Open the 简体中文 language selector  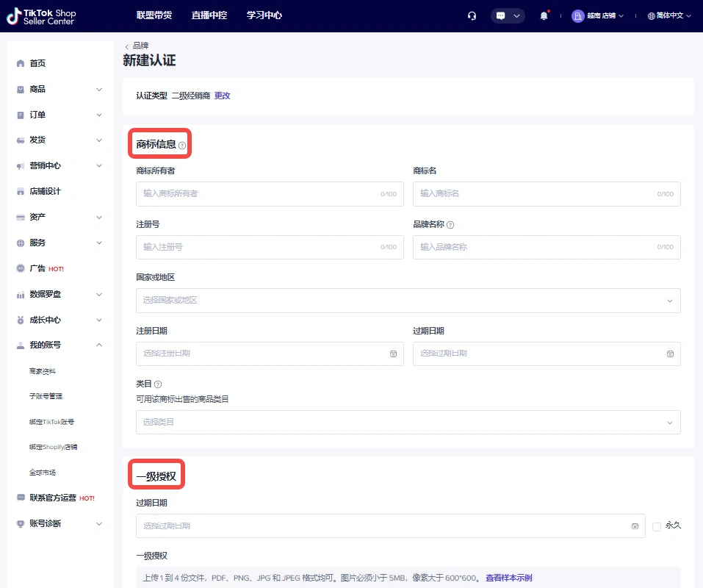click(669, 15)
